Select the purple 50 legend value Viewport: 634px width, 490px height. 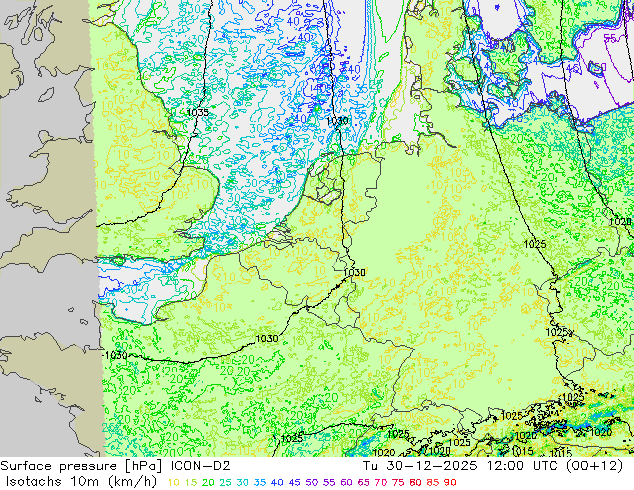312,483
